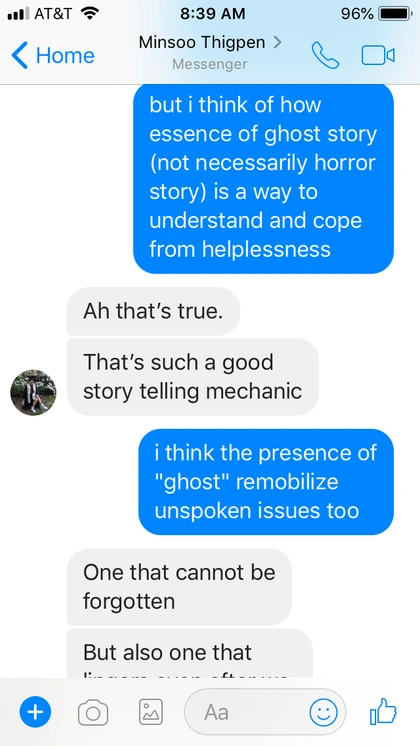Select "One that cannot be forgotten" message
The height and width of the screenshot is (746, 420).
pos(179,587)
